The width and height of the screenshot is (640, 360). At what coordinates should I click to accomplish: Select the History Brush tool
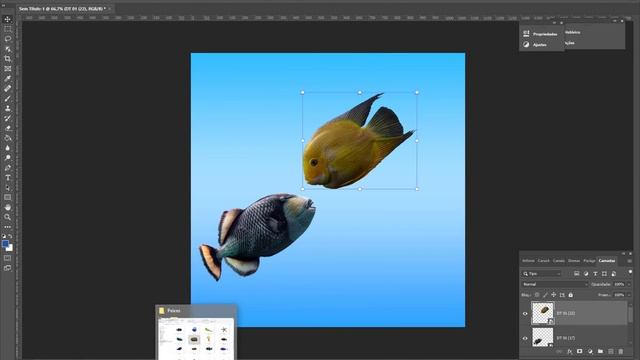click(7, 118)
